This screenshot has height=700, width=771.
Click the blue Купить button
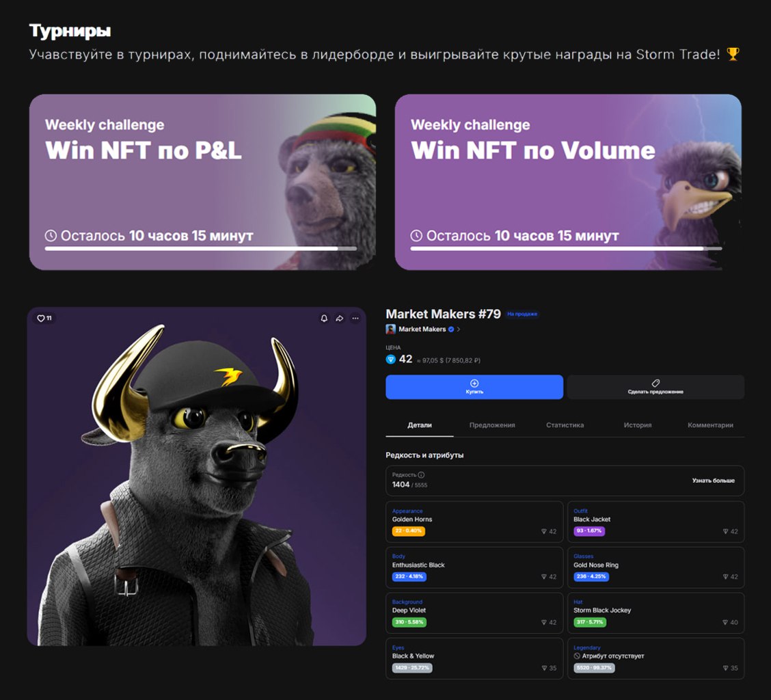pos(474,387)
